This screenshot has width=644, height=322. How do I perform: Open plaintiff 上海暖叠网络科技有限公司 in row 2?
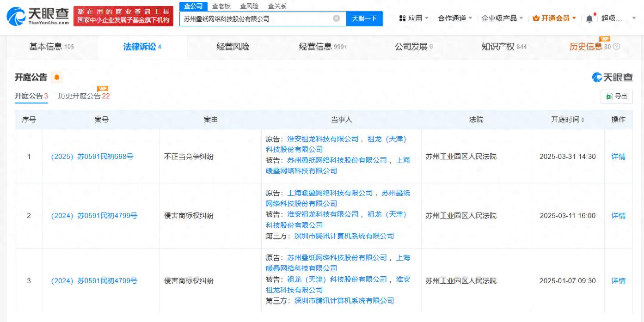330,193
